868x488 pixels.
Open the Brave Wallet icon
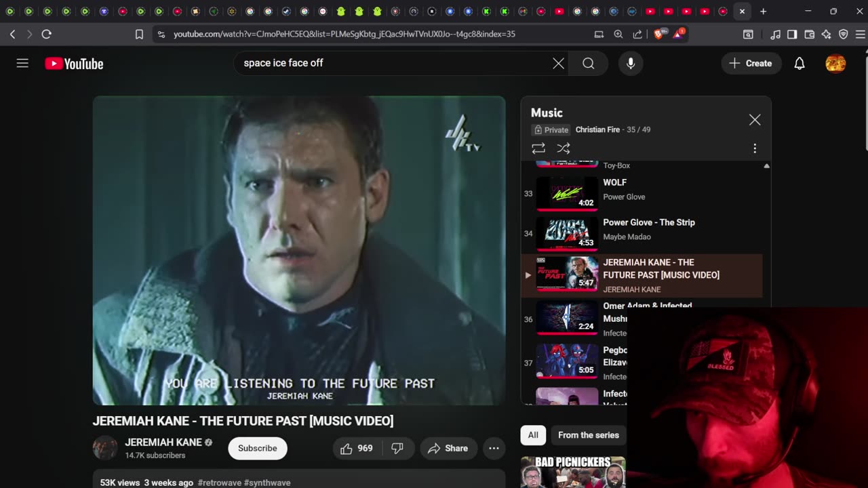[x=809, y=34]
